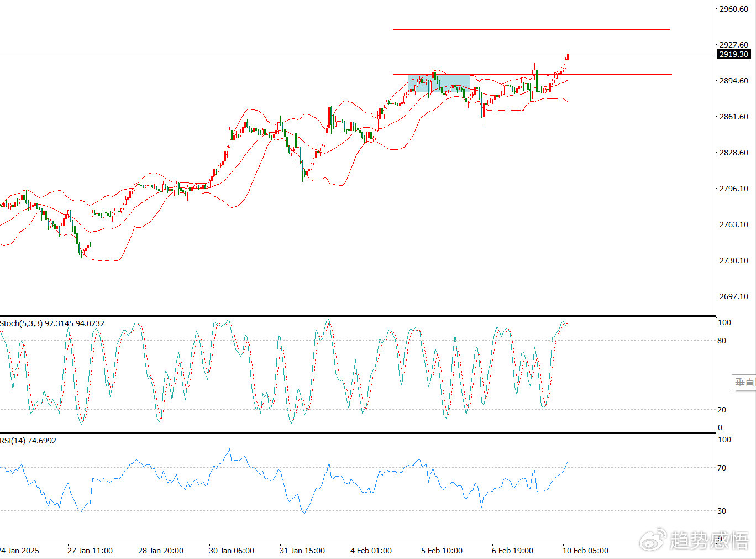
Task: Click the 30 level on the RSI scale
Action: click(722, 511)
